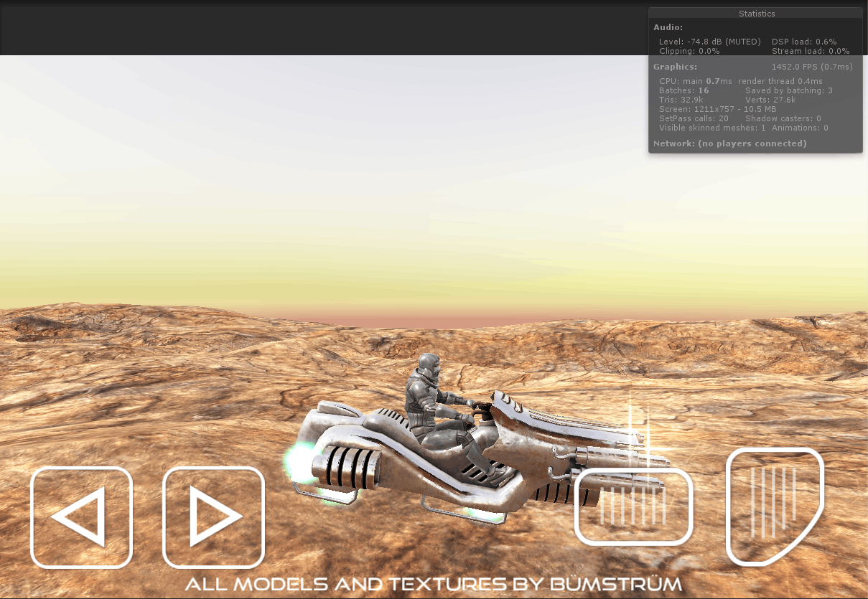Tap the wide brake pedal button
The height and width of the screenshot is (599, 868).
click(633, 506)
